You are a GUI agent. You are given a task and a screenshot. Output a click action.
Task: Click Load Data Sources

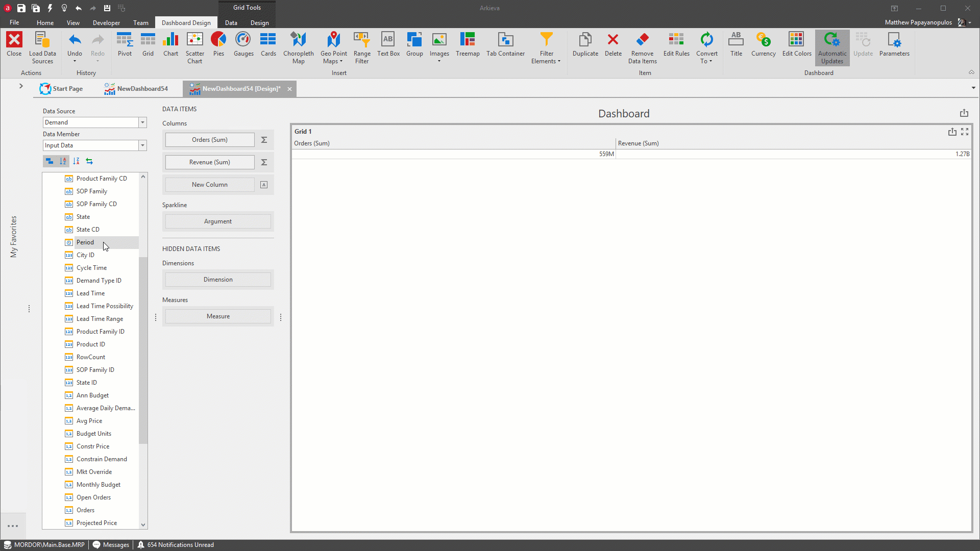[42, 48]
